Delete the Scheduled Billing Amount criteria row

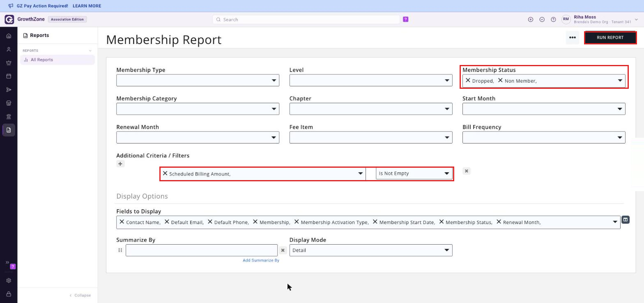[x=467, y=171]
